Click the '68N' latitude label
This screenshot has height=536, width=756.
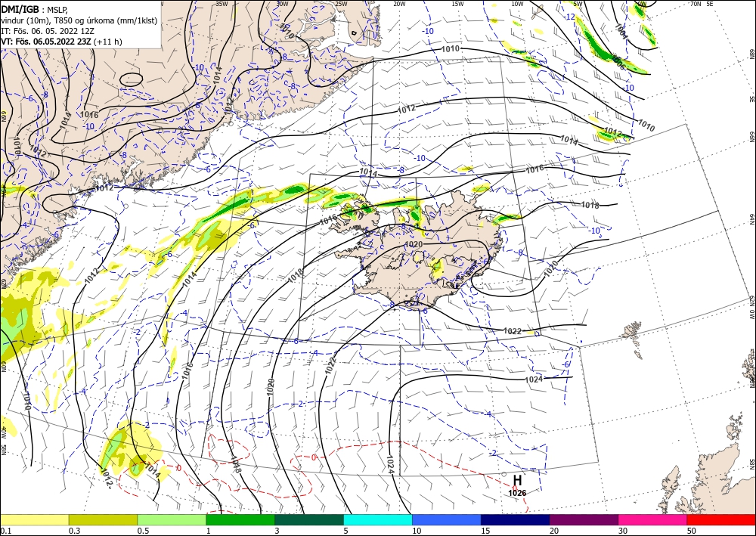(x=752, y=53)
